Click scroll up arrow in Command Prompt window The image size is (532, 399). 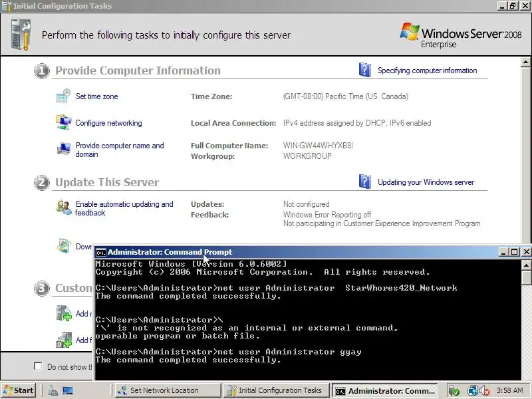[x=526, y=265]
